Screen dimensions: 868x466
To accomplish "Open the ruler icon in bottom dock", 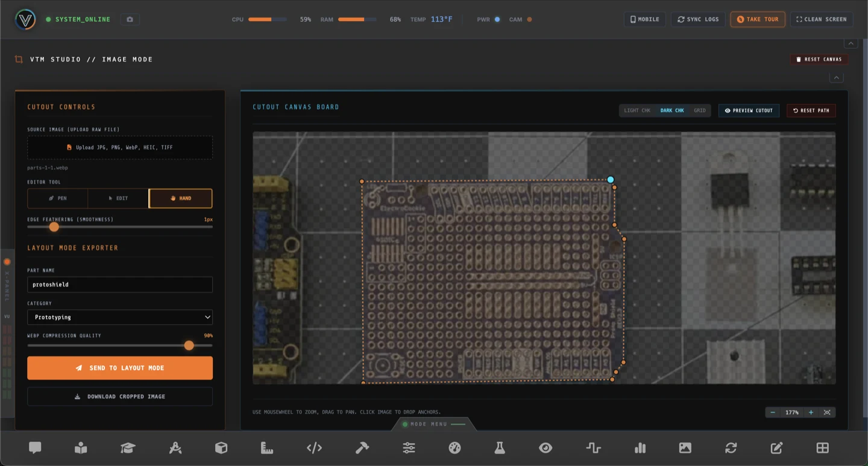I will point(267,448).
